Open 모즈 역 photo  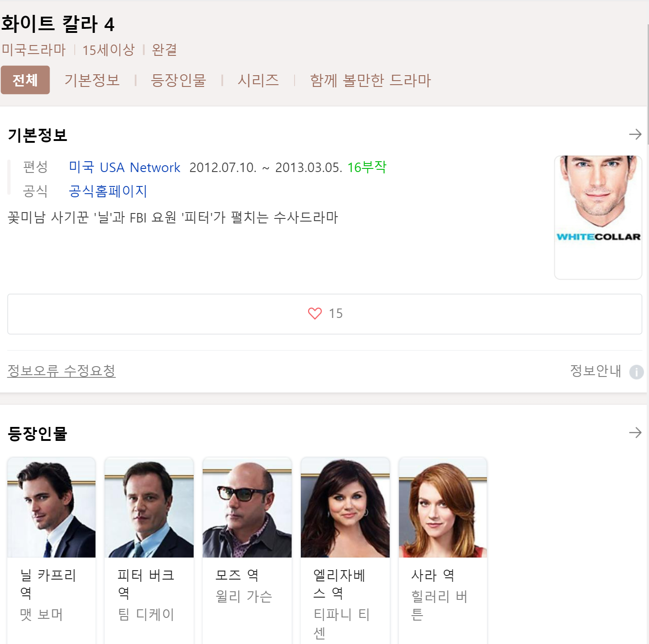247,508
